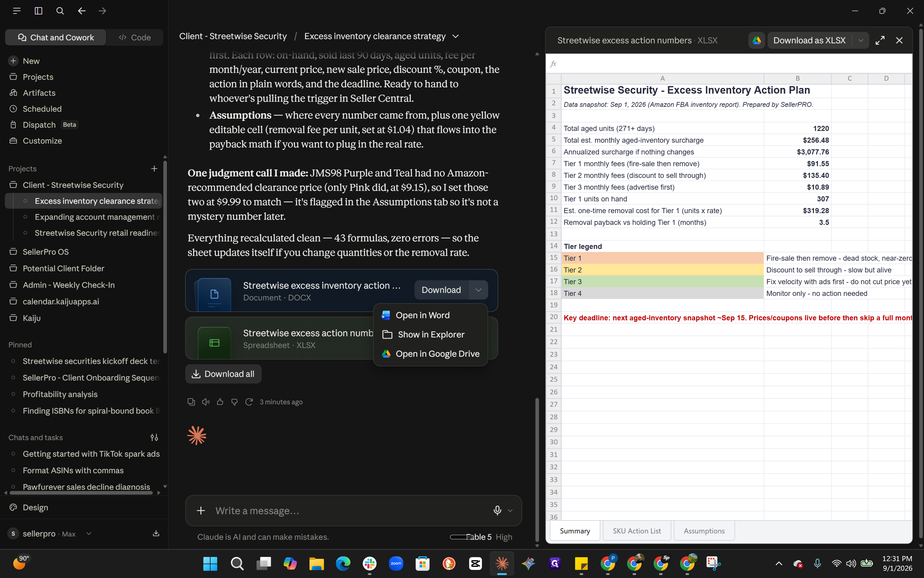This screenshot has height=578, width=924.
Task: Open the Windows Start menu
Action: click(210, 564)
